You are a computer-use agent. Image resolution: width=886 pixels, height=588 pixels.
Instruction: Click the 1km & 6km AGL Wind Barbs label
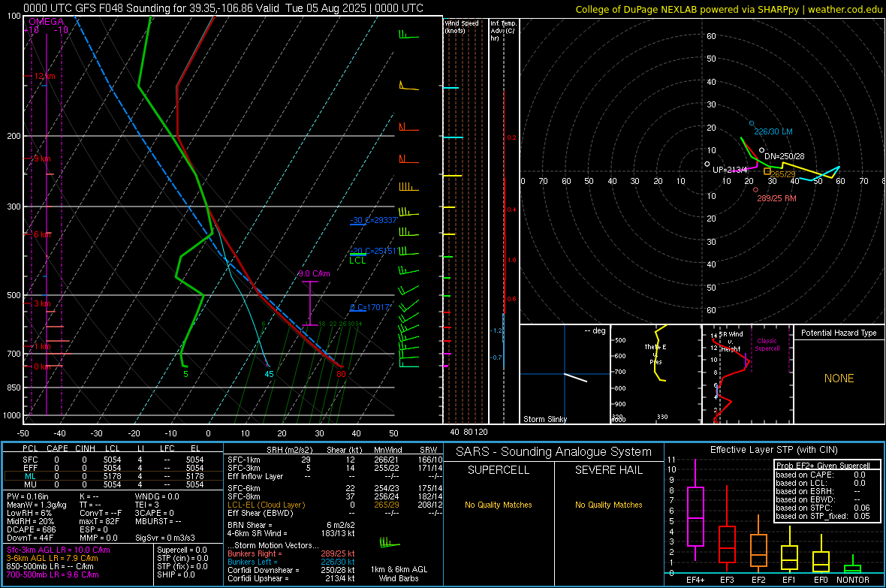point(399,574)
